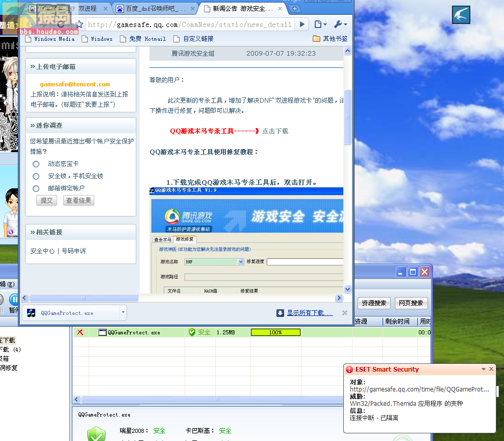Click the download list horizontal scrollbar left arrow
The height and width of the screenshot is (441, 504).
tap(77, 400)
